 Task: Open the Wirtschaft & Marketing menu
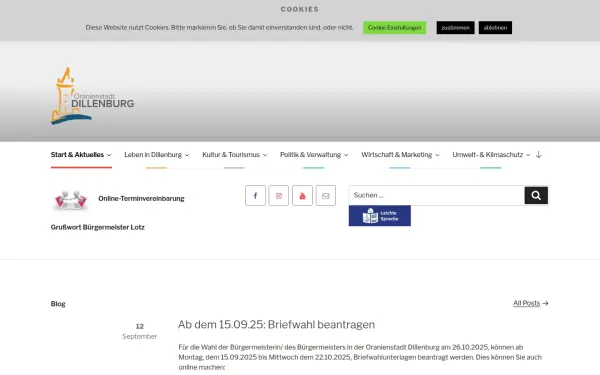click(x=396, y=155)
